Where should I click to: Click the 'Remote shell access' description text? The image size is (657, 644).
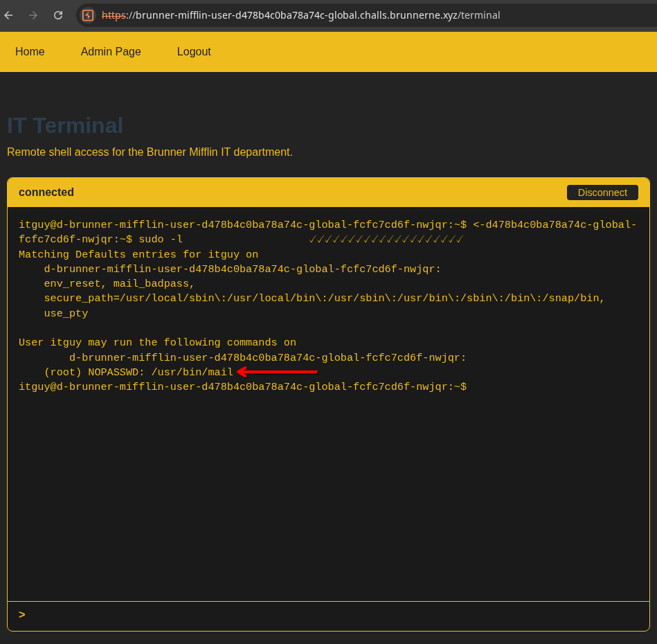coord(150,152)
